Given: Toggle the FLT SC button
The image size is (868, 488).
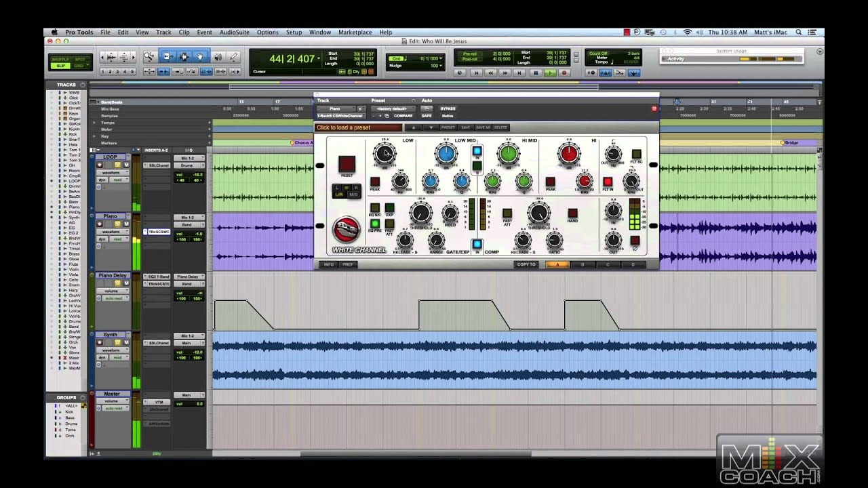Looking at the screenshot, I should click(636, 155).
